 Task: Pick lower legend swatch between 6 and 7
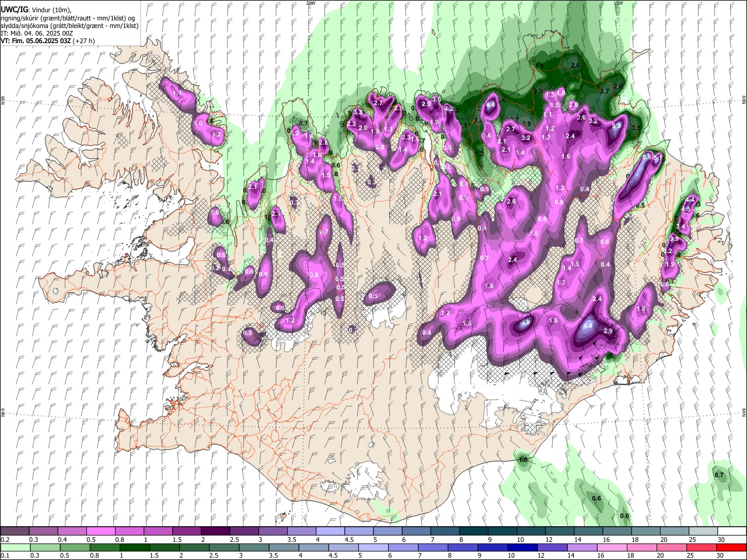404,547
